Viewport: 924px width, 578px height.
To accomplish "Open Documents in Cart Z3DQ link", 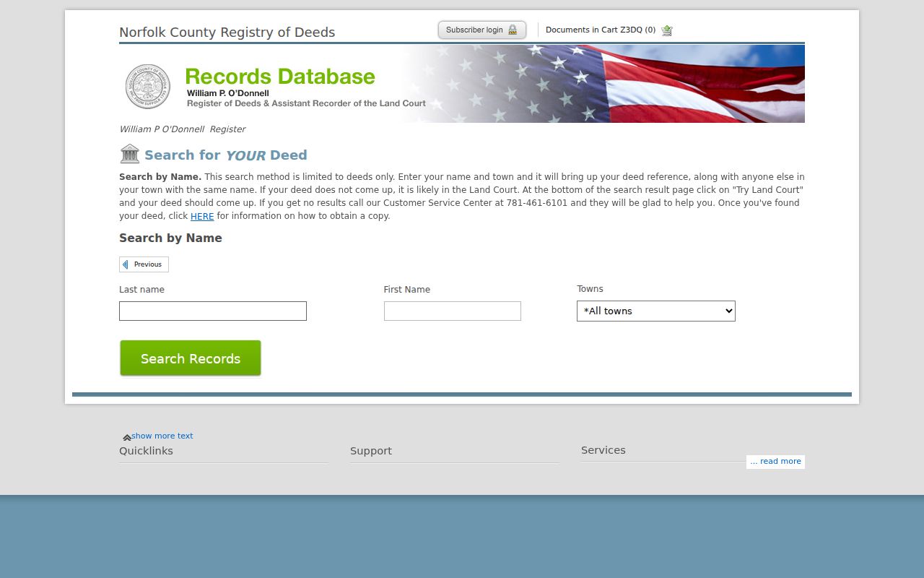I will 601,30.
